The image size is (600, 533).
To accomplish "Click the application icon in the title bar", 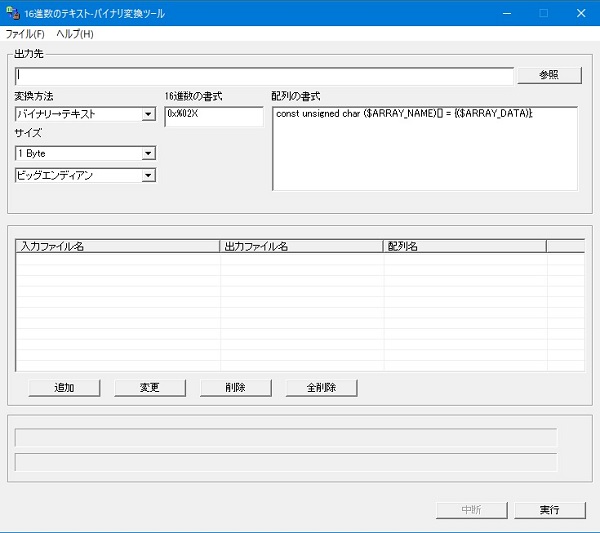I will [13, 13].
